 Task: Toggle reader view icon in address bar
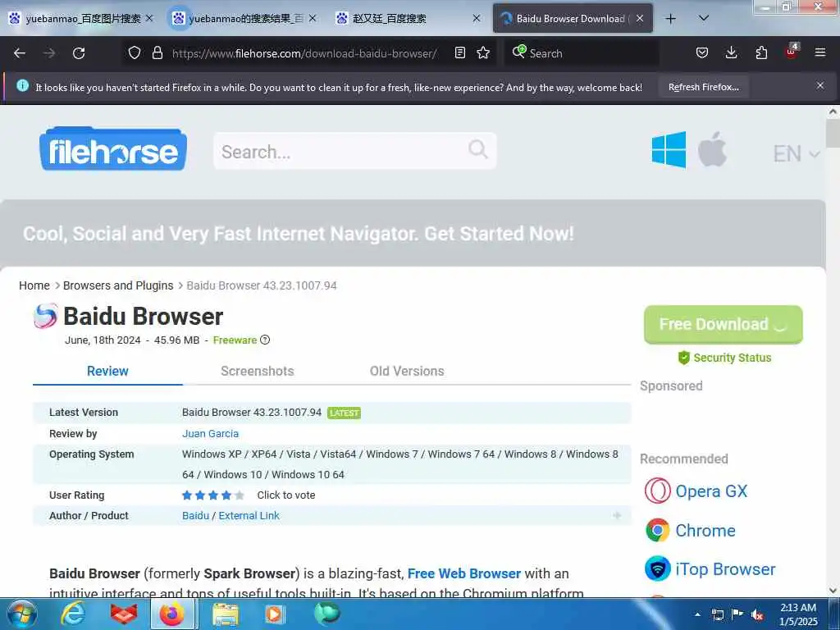(459, 53)
